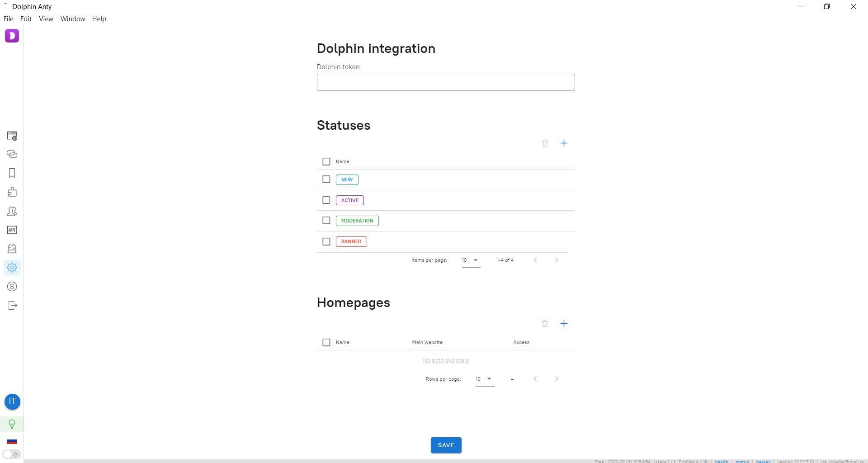Open the View menu

pyautogui.click(x=46, y=19)
